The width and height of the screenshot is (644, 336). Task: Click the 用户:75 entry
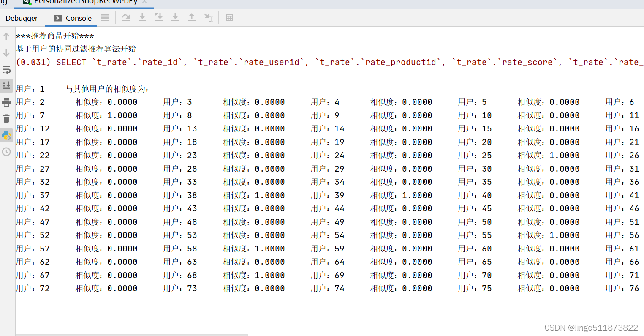pyautogui.click(x=475, y=288)
